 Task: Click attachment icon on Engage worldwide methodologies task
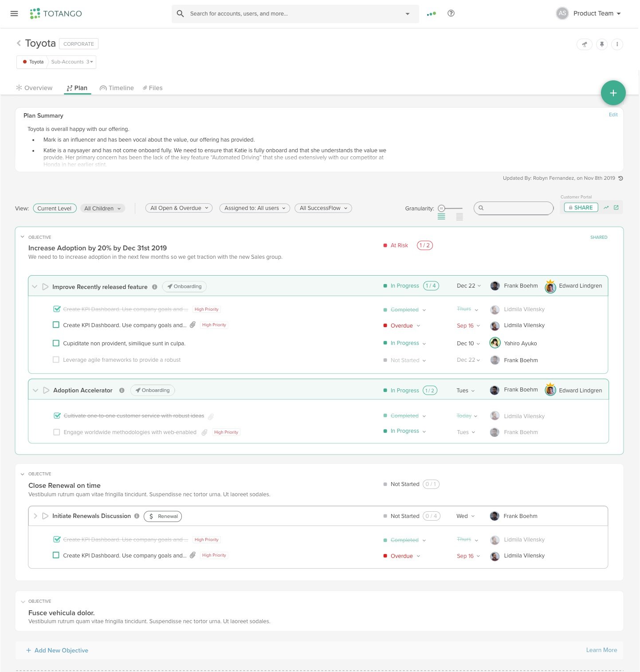pyautogui.click(x=204, y=432)
